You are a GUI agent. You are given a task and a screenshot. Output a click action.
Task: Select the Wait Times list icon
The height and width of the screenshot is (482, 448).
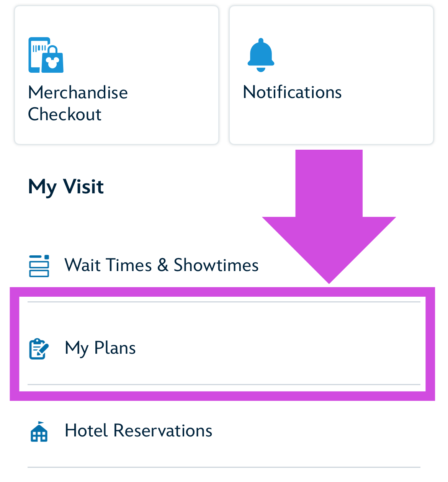click(38, 265)
